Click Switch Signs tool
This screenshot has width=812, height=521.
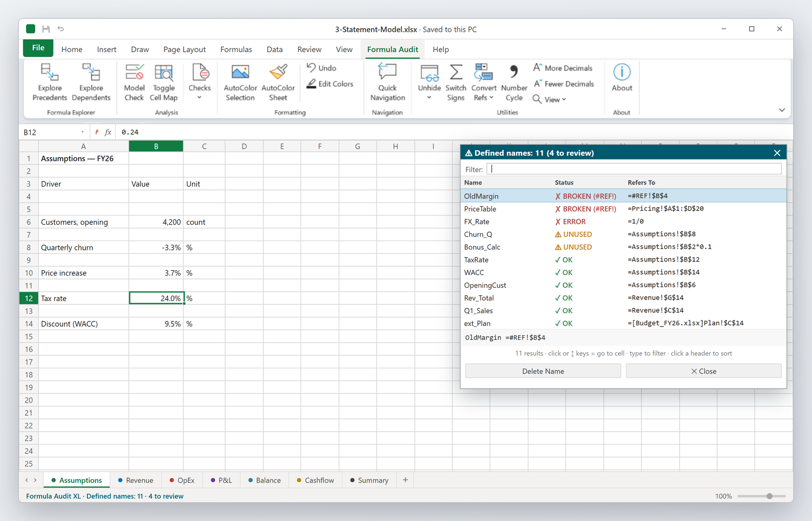pyautogui.click(x=455, y=82)
